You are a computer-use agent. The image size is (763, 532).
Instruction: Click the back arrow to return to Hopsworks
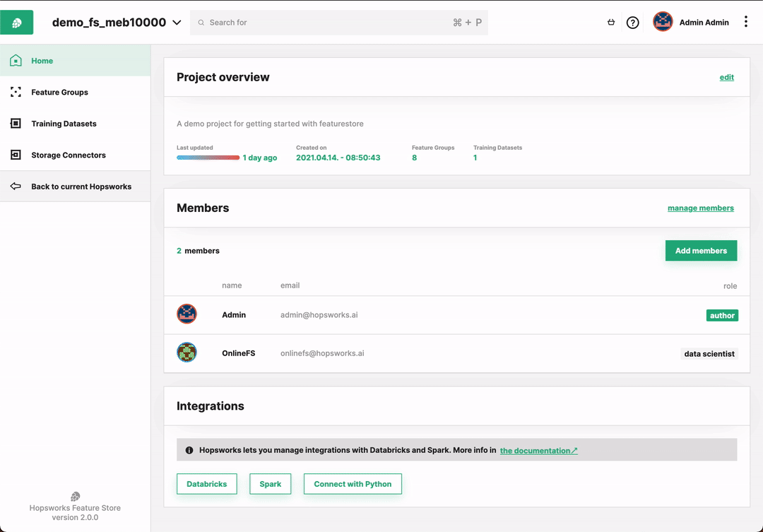[x=16, y=186]
